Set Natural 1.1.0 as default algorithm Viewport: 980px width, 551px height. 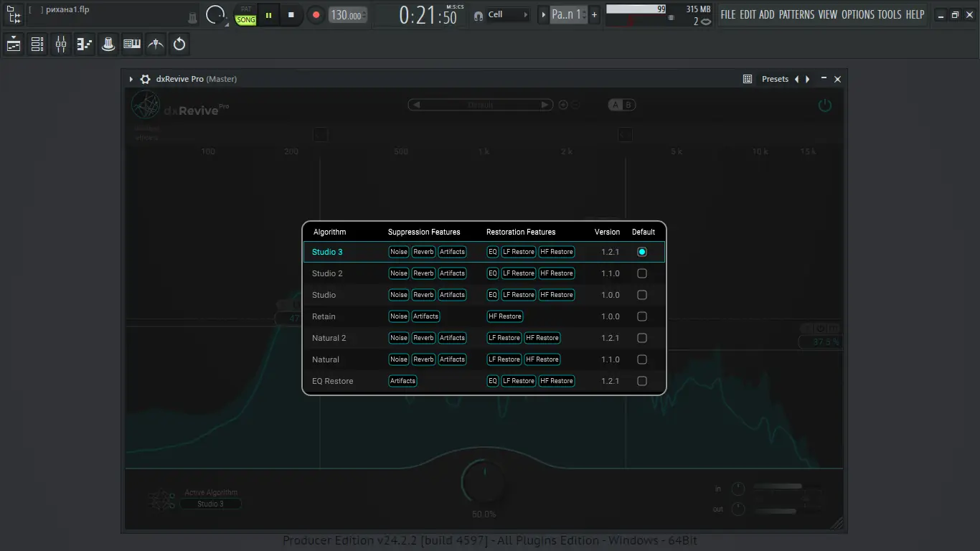pos(642,359)
